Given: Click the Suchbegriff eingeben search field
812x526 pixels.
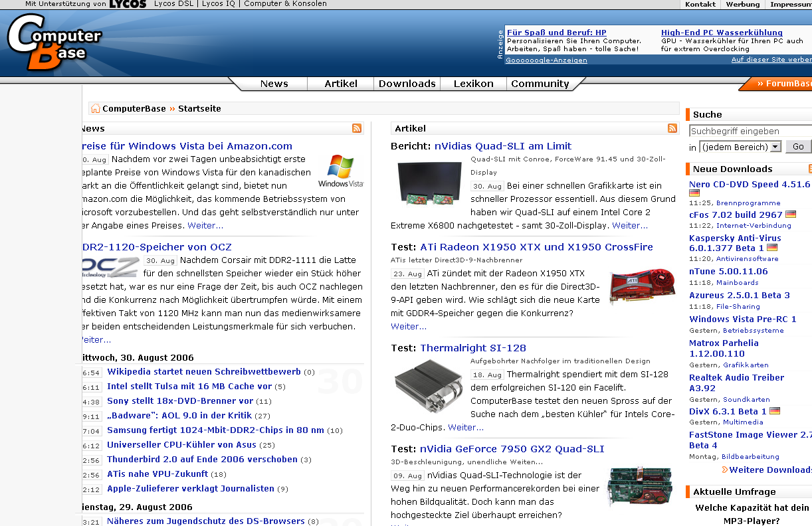Looking at the screenshot, I should (750, 131).
